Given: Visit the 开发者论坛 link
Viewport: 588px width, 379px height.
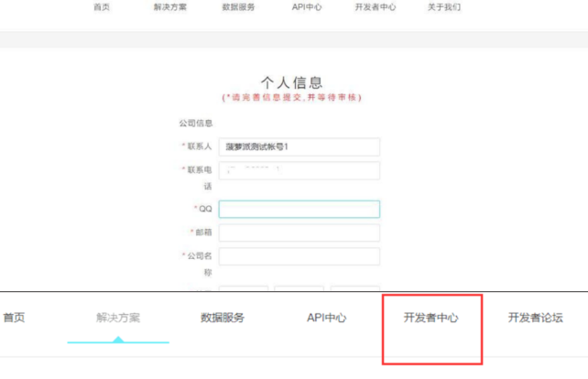Looking at the screenshot, I should click(x=535, y=318).
